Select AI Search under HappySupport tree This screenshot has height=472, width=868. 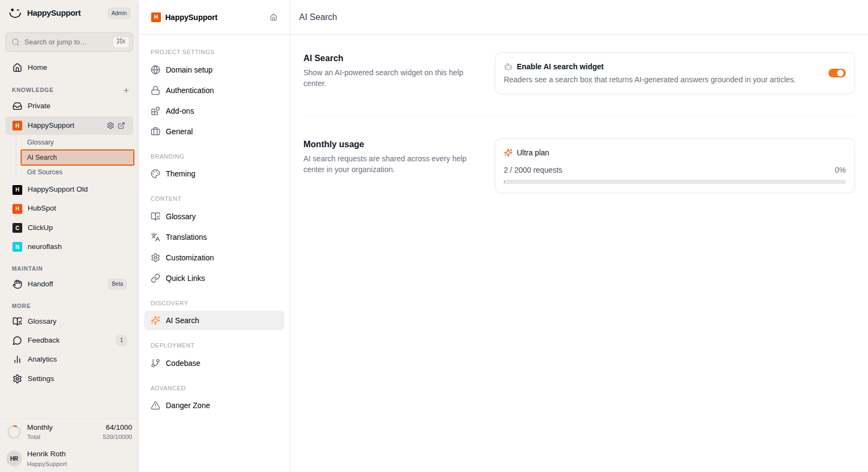coord(77,158)
